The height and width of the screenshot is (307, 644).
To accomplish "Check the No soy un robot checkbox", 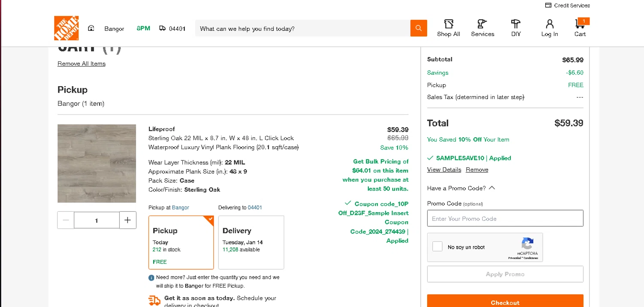I will tap(437, 247).
